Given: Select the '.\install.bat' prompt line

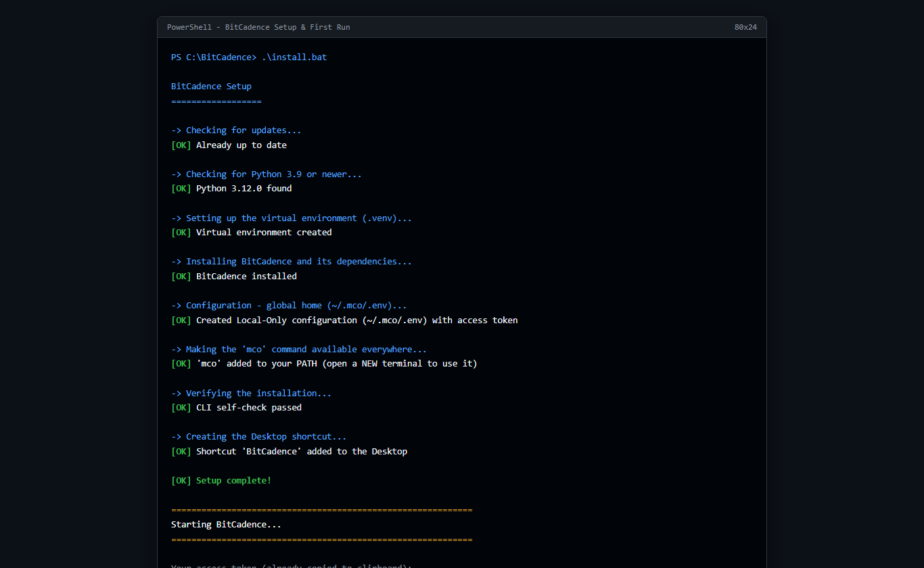Looking at the screenshot, I should coord(249,57).
